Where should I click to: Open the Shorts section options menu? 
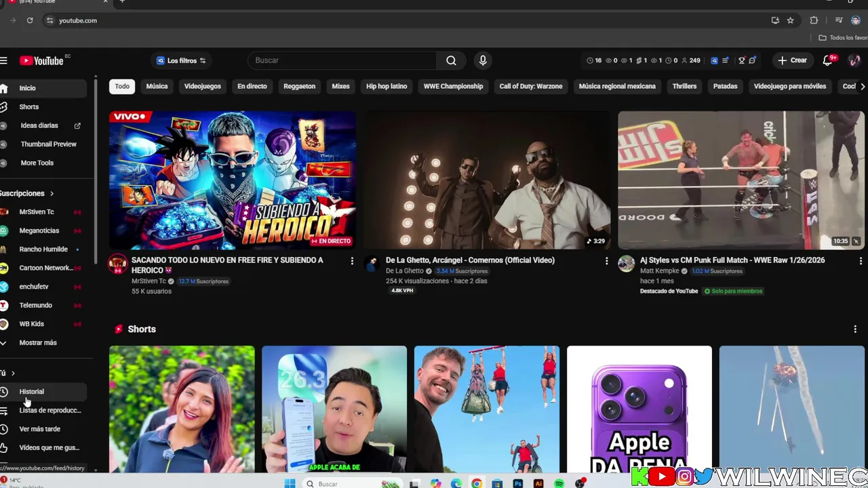[855, 329]
